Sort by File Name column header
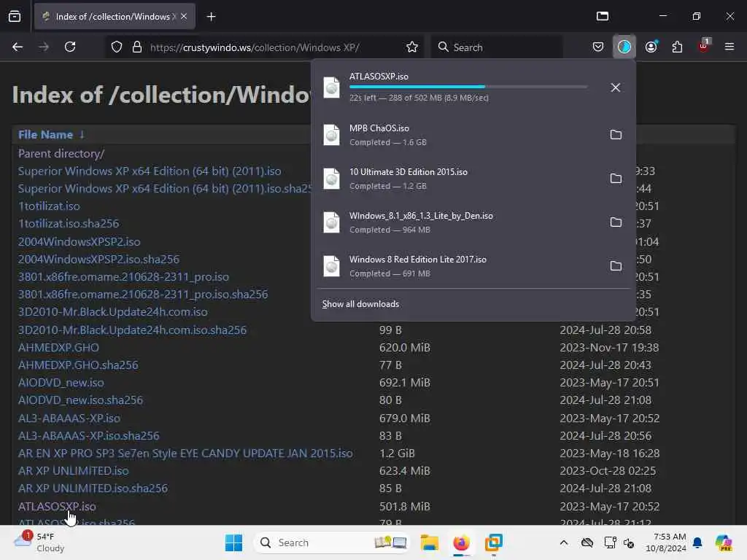The width and height of the screenshot is (747, 560). [x=46, y=135]
